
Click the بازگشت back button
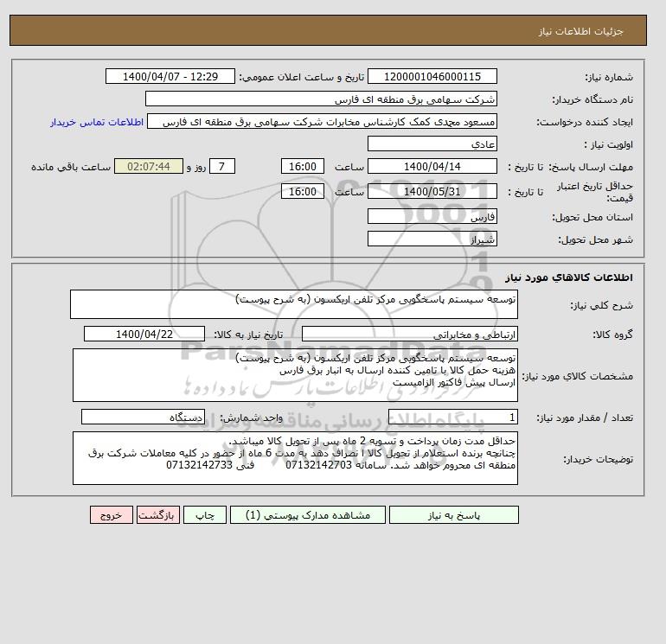point(158,514)
